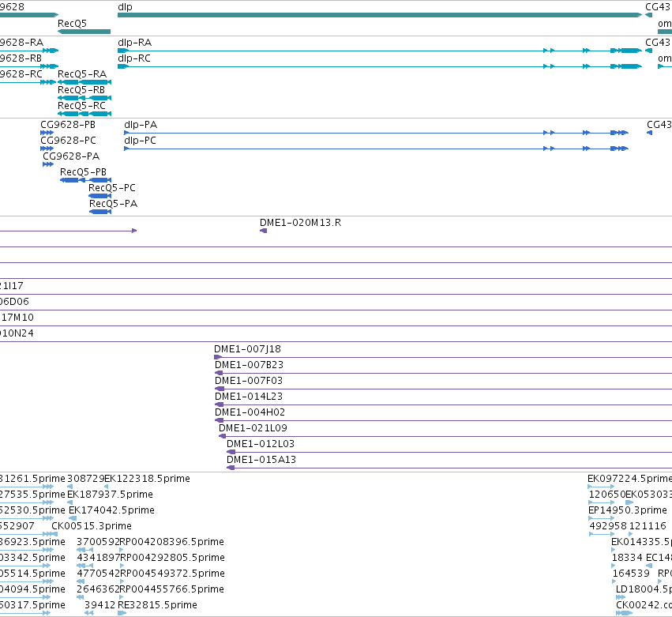Click the dlp-RC transcript line

tap(380, 66)
